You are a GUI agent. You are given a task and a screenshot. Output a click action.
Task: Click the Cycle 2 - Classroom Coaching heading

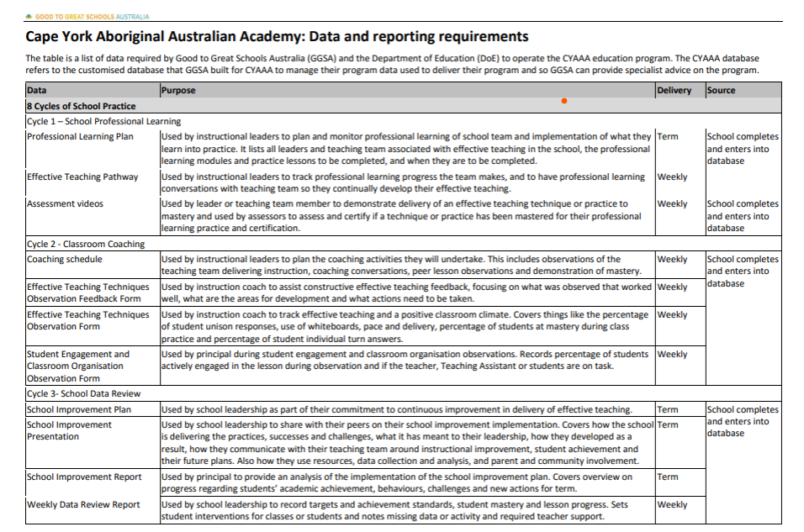[86, 245]
